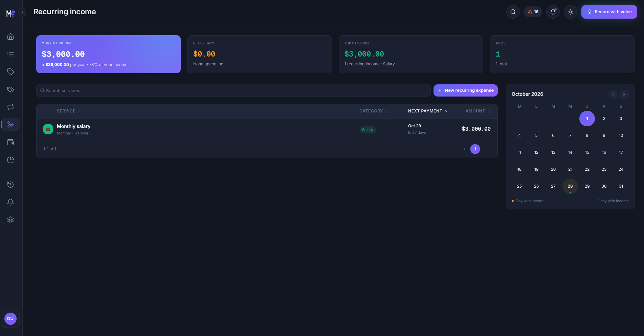This screenshot has width=644, height=336.
Task: Click the Next 7 Days summary card
Action: point(260,54)
